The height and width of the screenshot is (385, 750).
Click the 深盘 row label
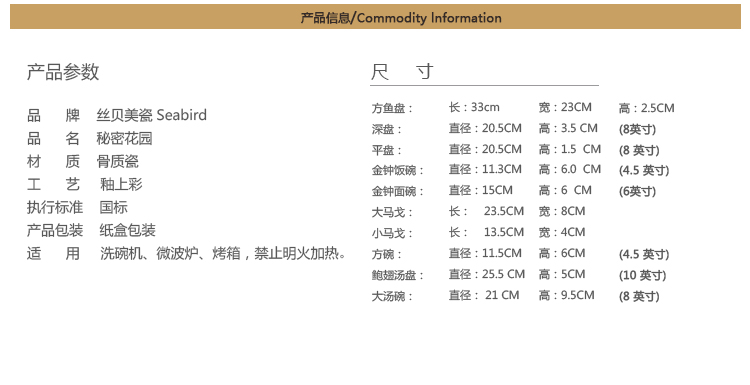[387, 130]
